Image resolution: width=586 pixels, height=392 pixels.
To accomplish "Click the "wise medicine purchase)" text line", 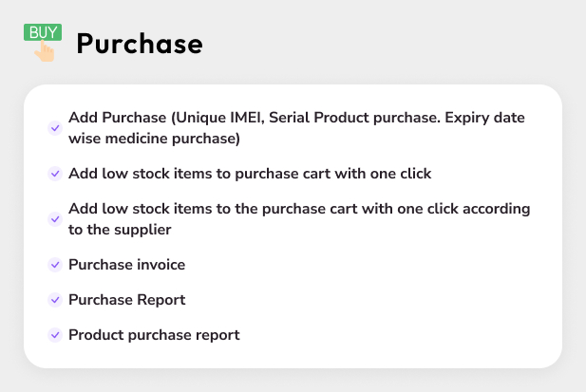I will click(x=154, y=140).
